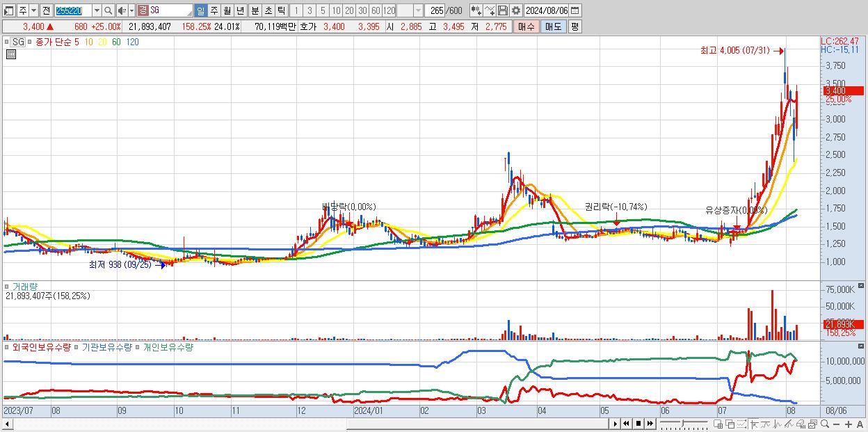Click the eraser with bars icon at bottom
Image resolution: width=868 pixels, height=432 pixels.
click(801, 424)
